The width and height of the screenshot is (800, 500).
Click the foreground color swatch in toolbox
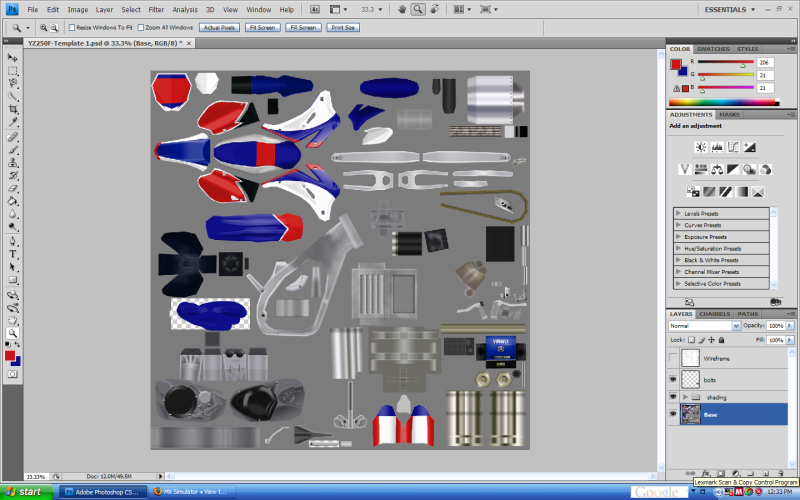point(10,356)
